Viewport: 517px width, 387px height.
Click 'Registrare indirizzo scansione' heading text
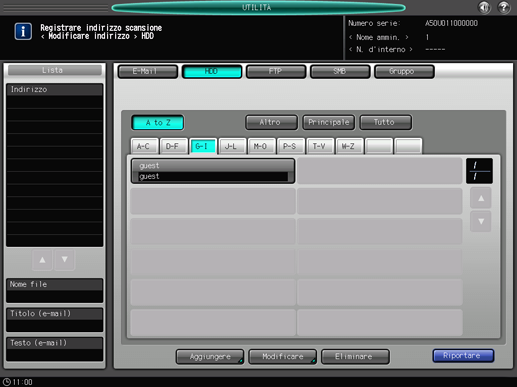point(101,28)
